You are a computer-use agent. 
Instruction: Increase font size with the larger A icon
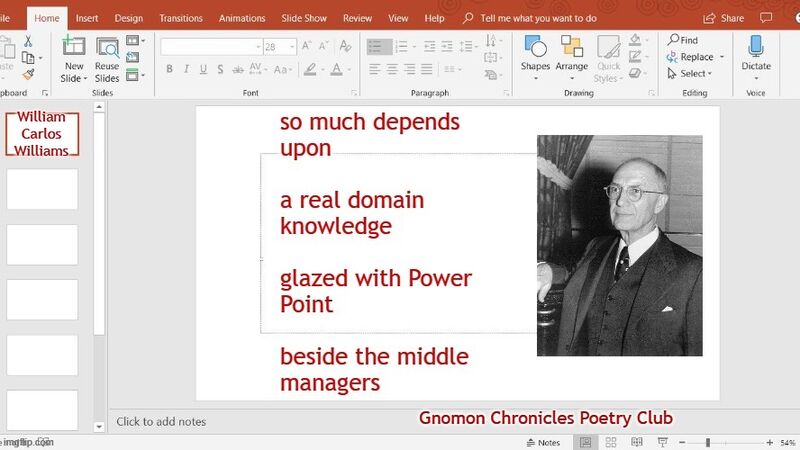(x=307, y=46)
